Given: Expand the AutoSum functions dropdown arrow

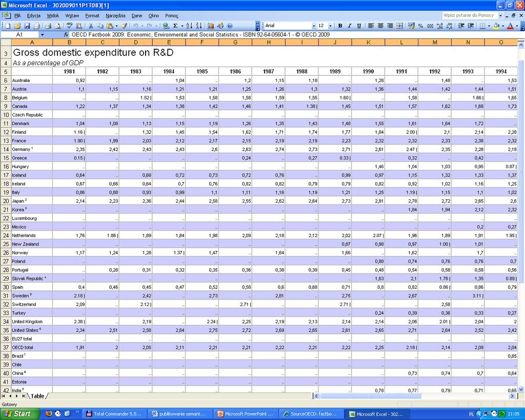Looking at the screenshot, I should tap(182, 26).
